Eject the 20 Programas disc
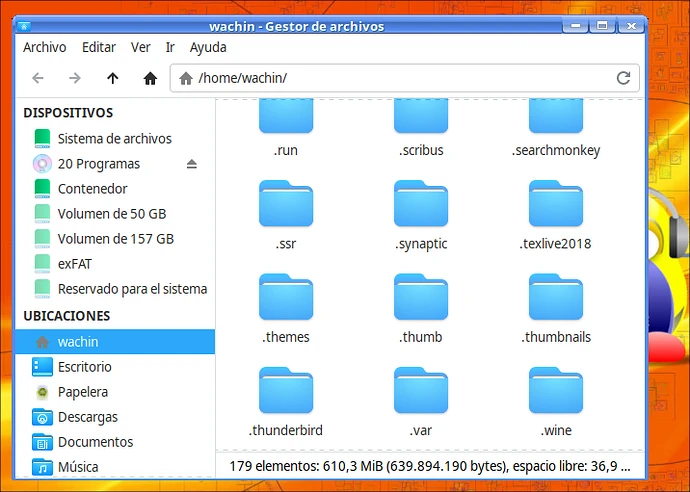690x492 pixels. pyautogui.click(x=191, y=164)
